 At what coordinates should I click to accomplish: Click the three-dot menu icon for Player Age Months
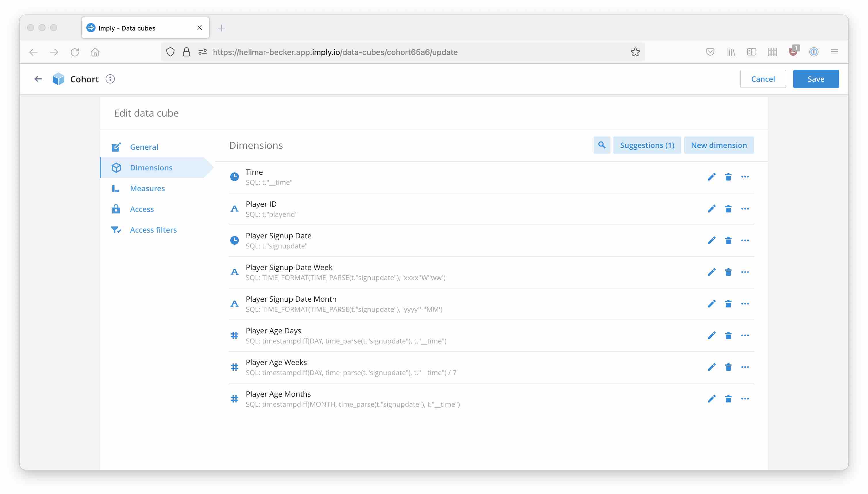pyautogui.click(x=745, y=398)
